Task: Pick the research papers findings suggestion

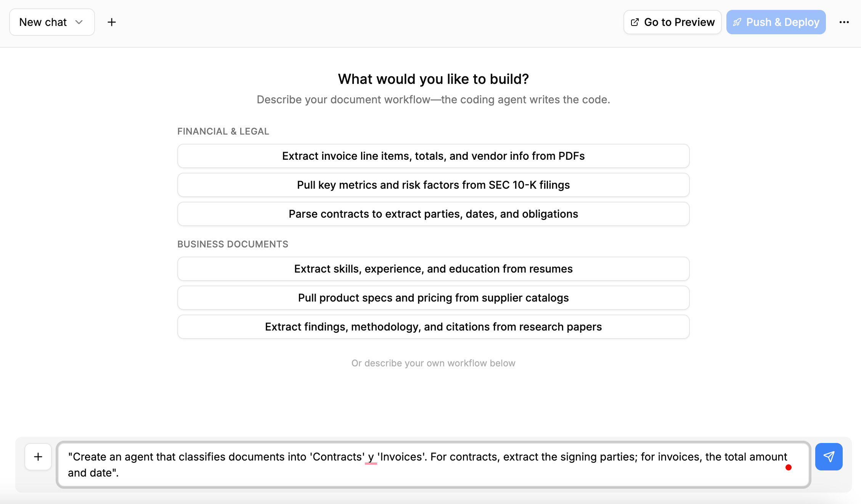Action: coord(433,327)
